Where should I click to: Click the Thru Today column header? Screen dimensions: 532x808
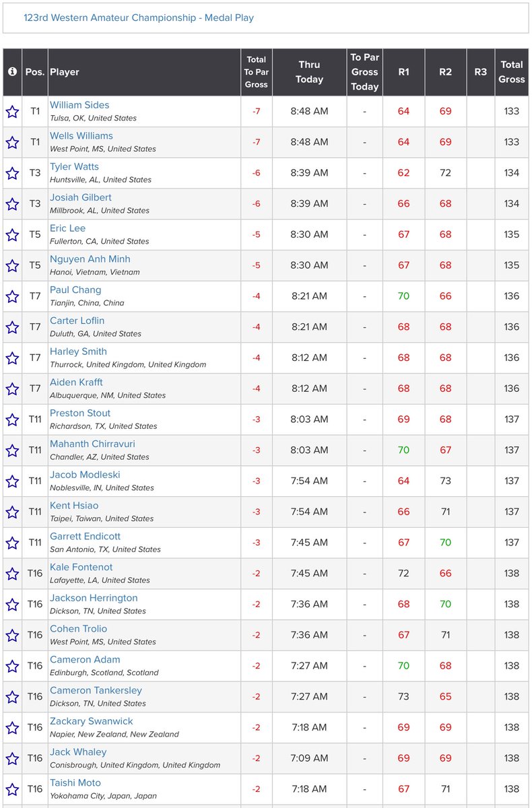(x=310, y=72)
